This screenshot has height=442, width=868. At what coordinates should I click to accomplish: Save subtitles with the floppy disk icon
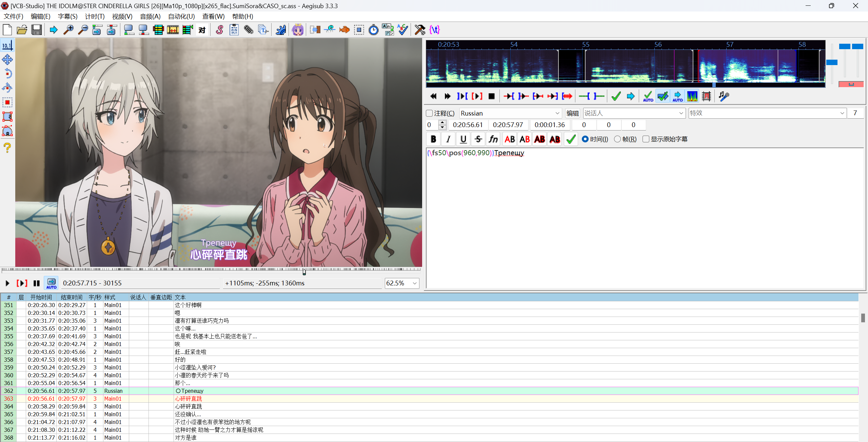(36, 30)
